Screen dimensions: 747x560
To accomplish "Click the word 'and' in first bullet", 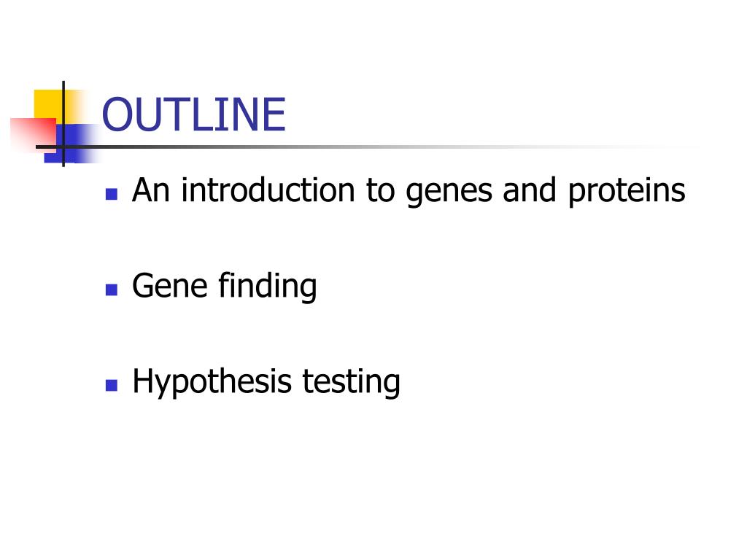I will click(530, 190).
